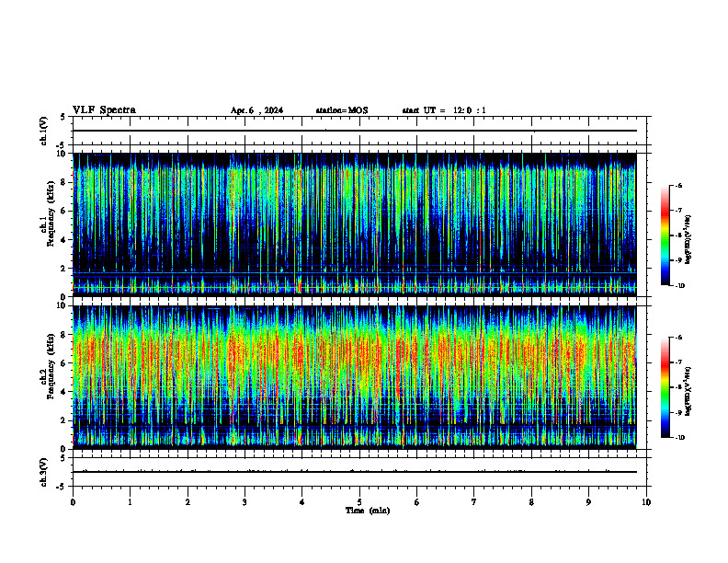Click the ch.3 voltage waveform trace
The height and width of the screenshot is (563, 728).
(355, 472)
